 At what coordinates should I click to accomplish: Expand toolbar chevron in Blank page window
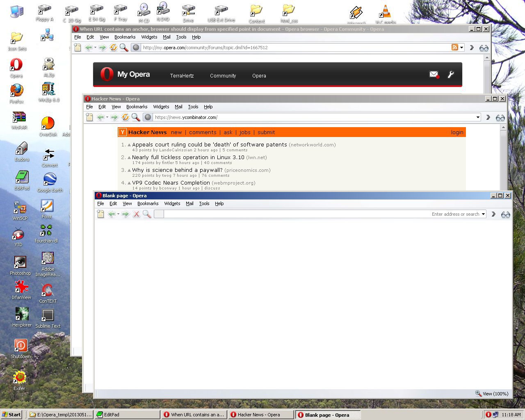493,214
